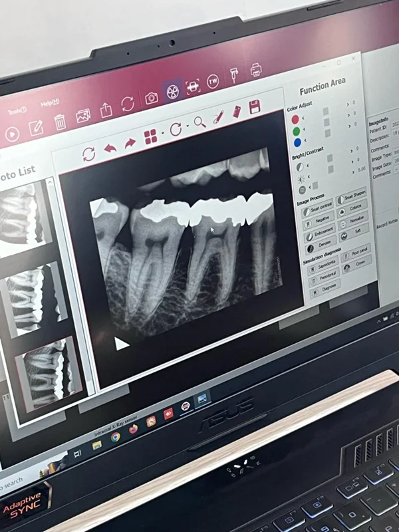Click the floppy disk save icon
The width and height of the screenshot is (399, 532).
(x=254, y=107)
